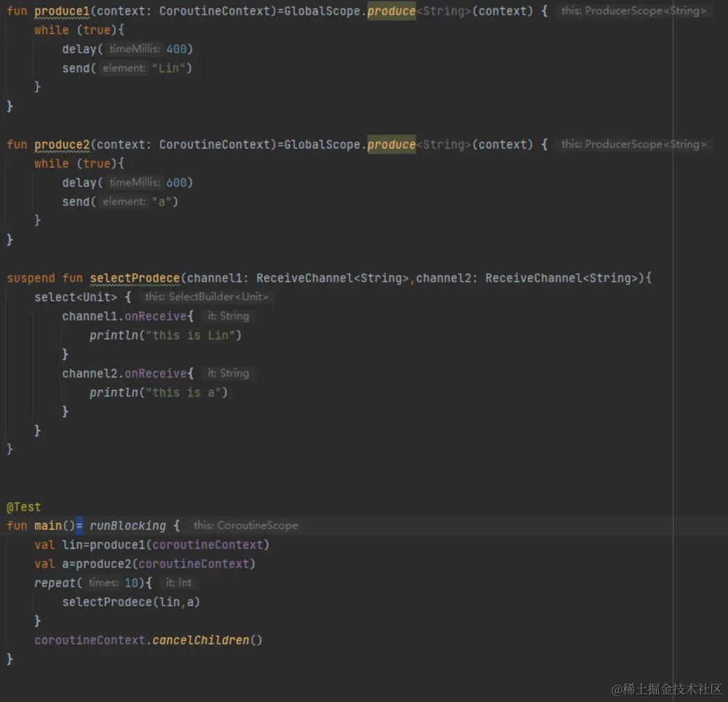The height and width of the screenshot is (702, 728).
Task: Click onReceive after channel2
Action: tap(155, 373)
